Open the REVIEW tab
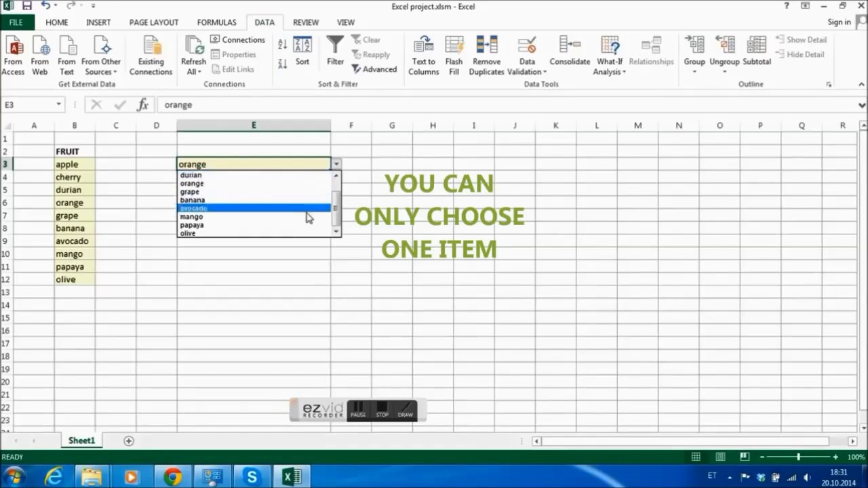 point(306,22)
